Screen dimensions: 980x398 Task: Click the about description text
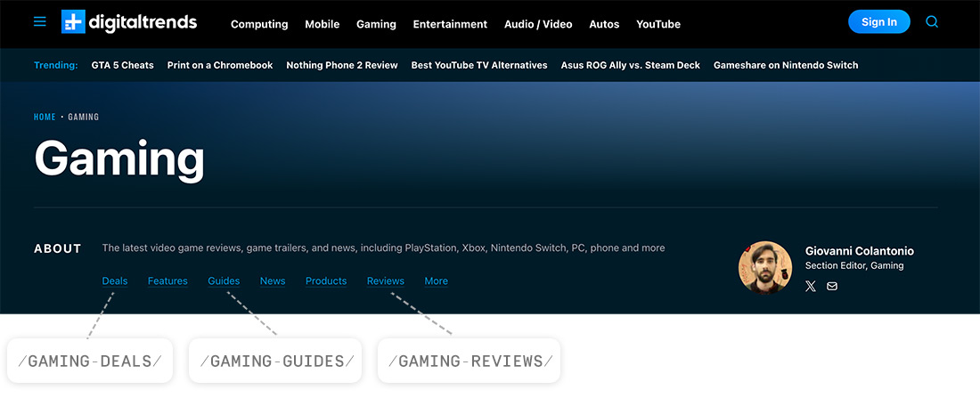click(383, 248)
